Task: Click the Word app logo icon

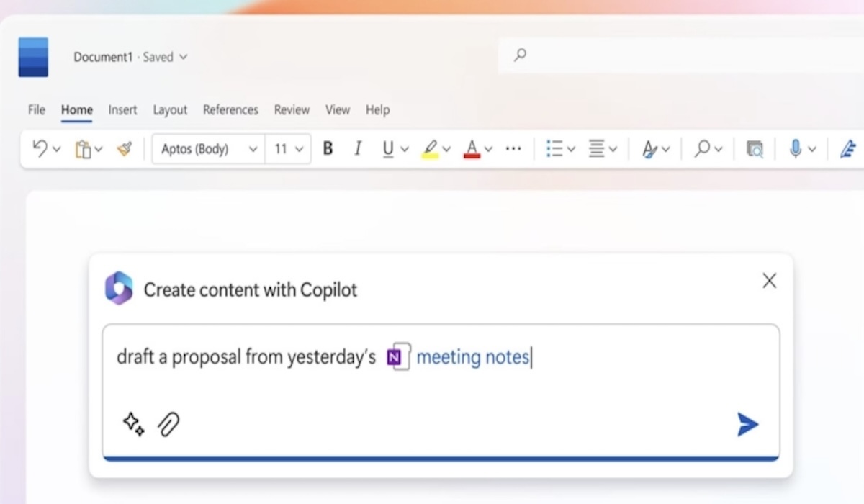Action: [33, 57]
